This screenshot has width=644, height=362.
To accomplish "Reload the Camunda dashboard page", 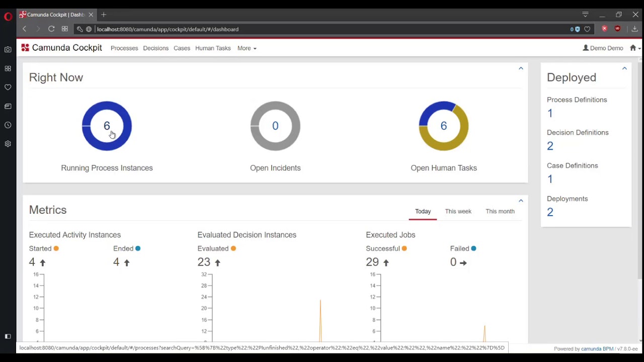I will pos(51,29).
